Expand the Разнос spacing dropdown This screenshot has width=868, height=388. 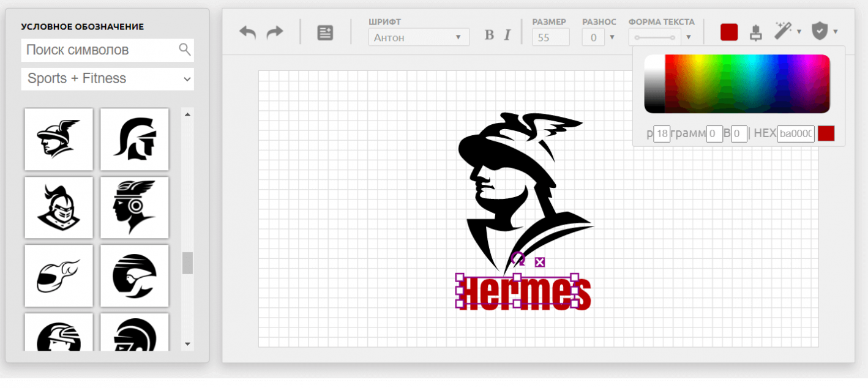coord(612,37)
